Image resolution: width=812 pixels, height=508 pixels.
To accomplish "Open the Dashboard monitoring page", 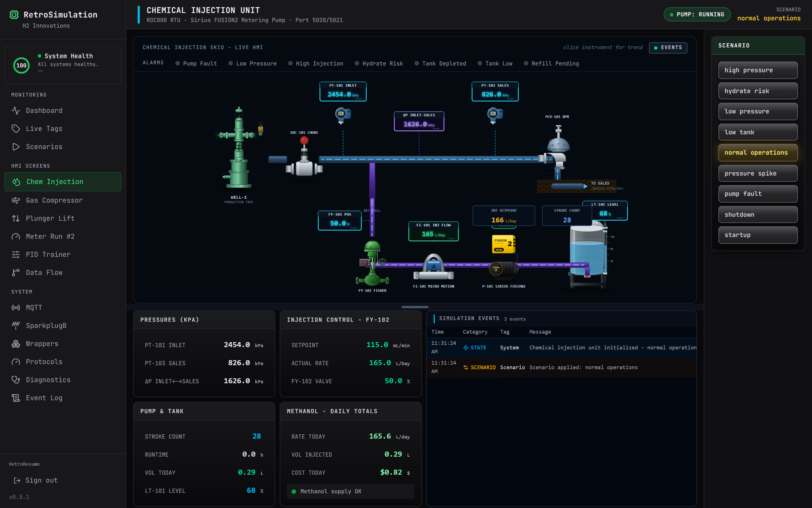I will point(63,111).
